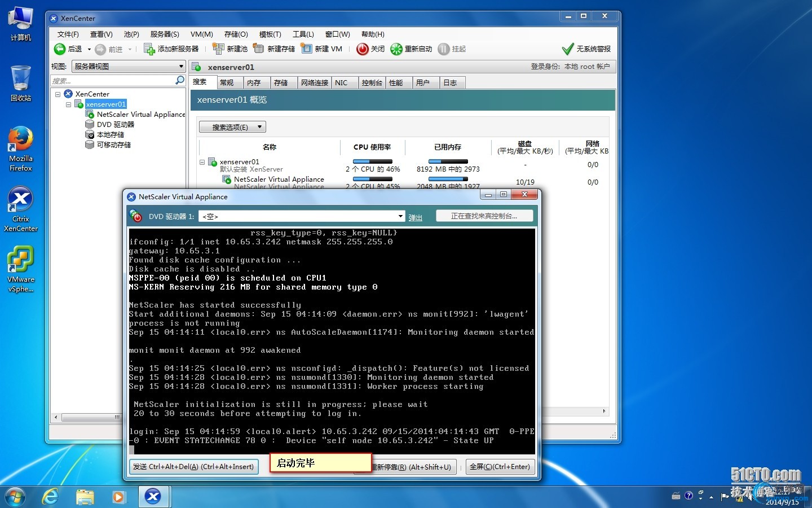Open the 文件(F) menu
812x508 pixels.
pos(68,34)
